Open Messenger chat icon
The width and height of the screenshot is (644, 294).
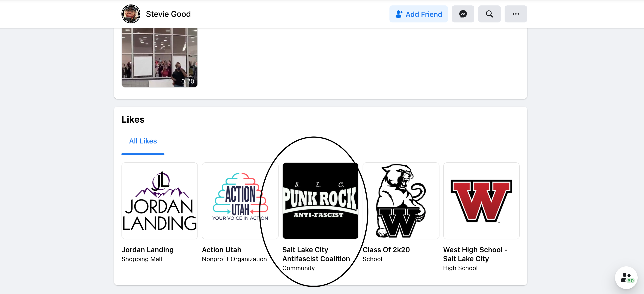(463, 14)
